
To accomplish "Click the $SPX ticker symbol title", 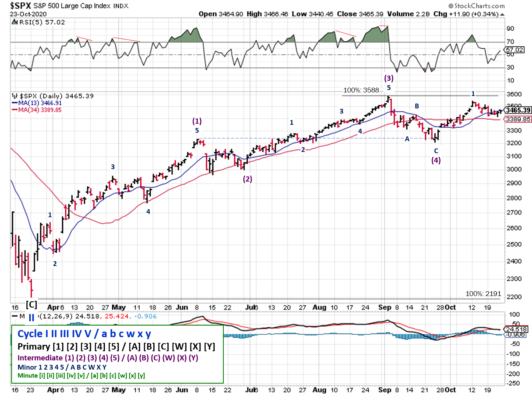I will pyautogui.click(x=21, y=6).
